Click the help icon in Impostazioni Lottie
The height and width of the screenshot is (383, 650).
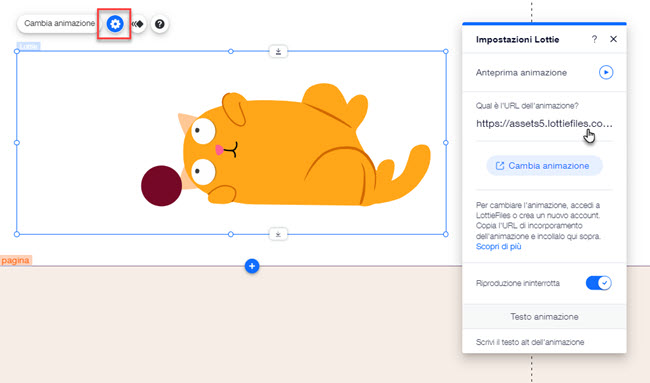pos(594,39)
